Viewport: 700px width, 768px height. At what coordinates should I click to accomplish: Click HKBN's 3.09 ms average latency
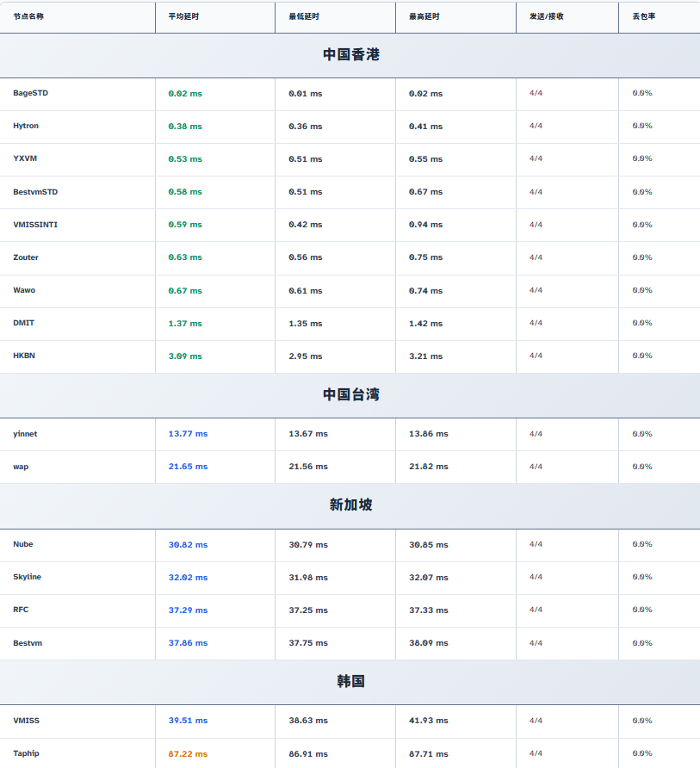pyautogui.click(x=185, y=356)
